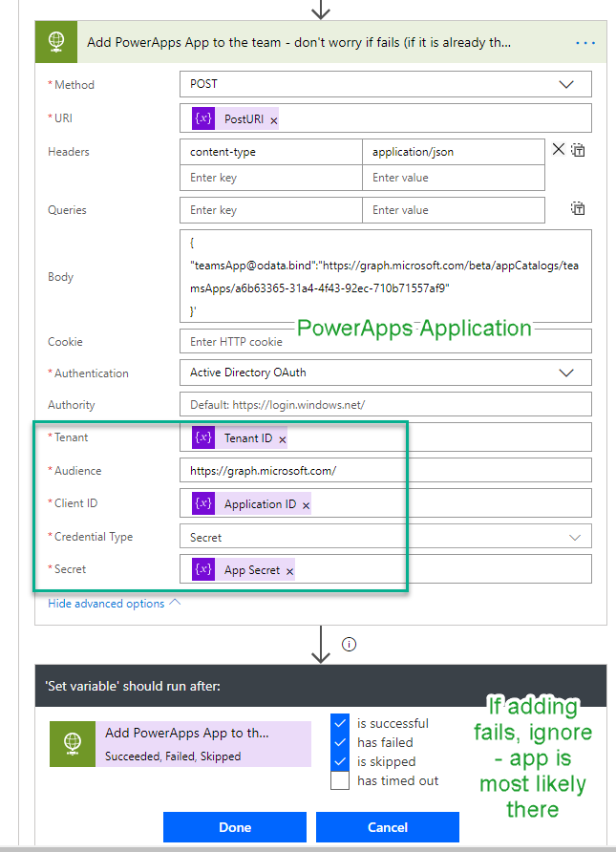This screenshot has width=616, height=852.
Task: Collapse with Hide advanced options link
Action: [x=114, y=604]
